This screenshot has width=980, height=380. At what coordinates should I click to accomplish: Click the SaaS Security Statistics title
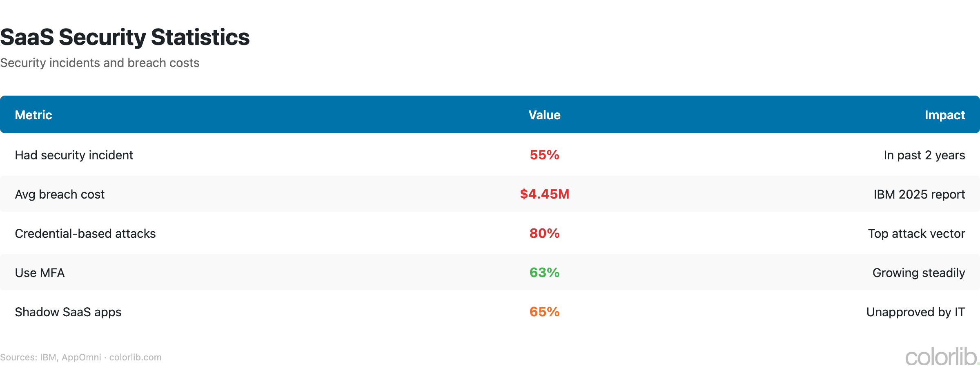pyautogui.click(x=125, y=37)
